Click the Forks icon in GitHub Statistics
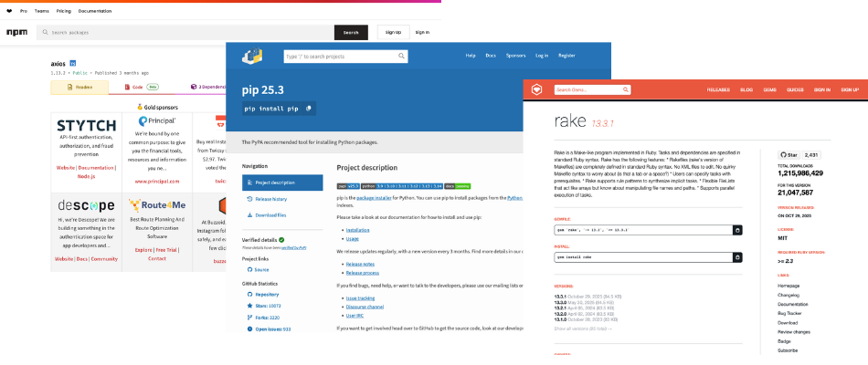 (249, 318)
